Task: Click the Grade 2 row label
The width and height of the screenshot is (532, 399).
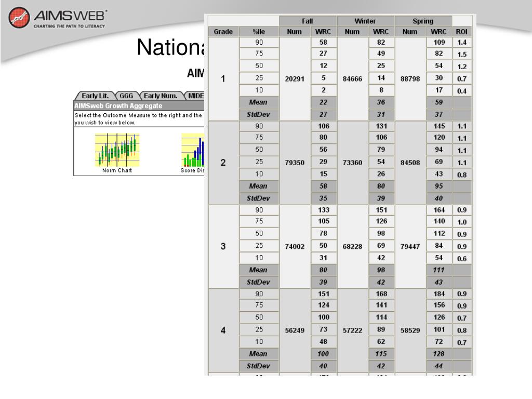Action: [x=223, y=163]
